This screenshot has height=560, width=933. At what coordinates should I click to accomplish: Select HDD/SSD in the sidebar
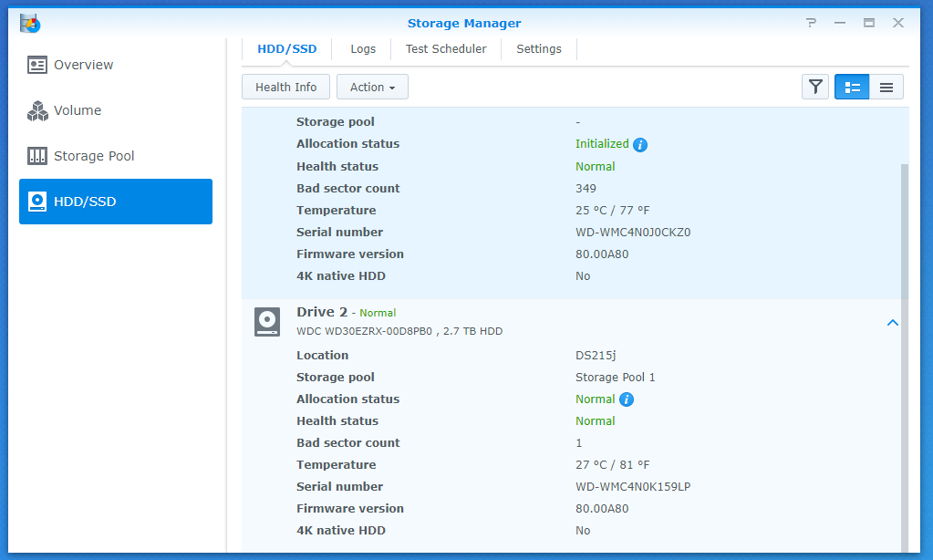[x=116, y=202]
